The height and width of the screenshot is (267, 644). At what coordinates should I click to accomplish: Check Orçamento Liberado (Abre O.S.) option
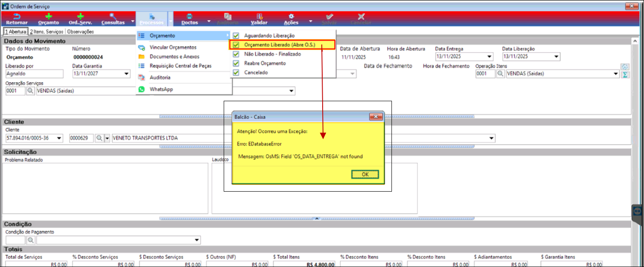coord(236,45)
